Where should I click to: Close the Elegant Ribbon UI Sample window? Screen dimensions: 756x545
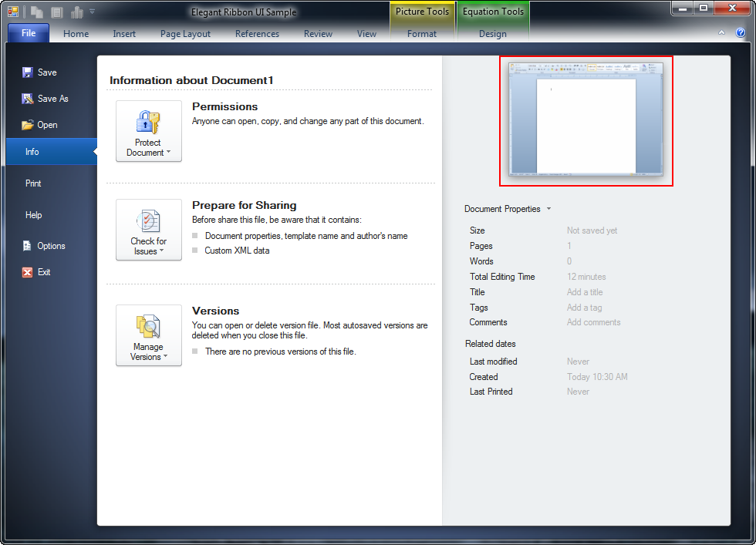[x=732, y=8]
